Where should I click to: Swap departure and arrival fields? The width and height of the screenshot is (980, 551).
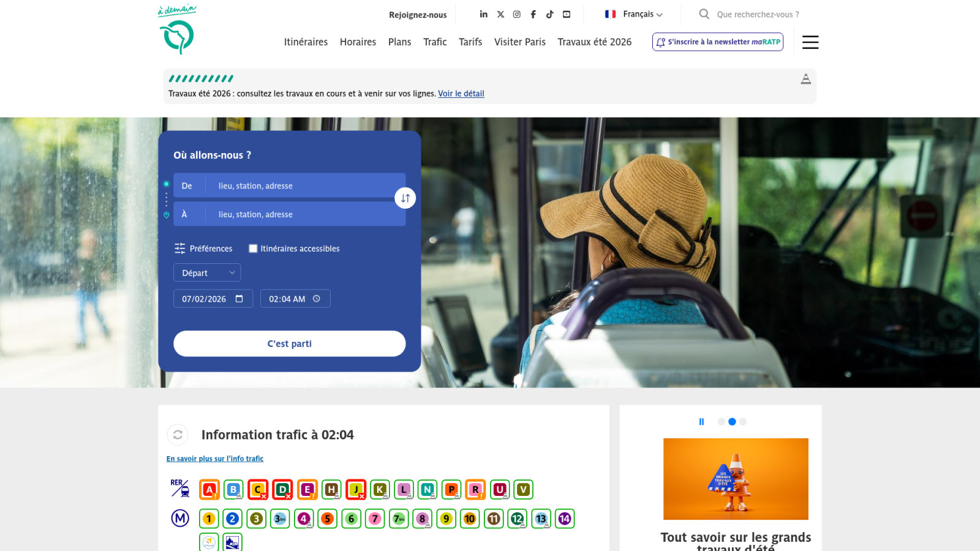click(405, 198)
